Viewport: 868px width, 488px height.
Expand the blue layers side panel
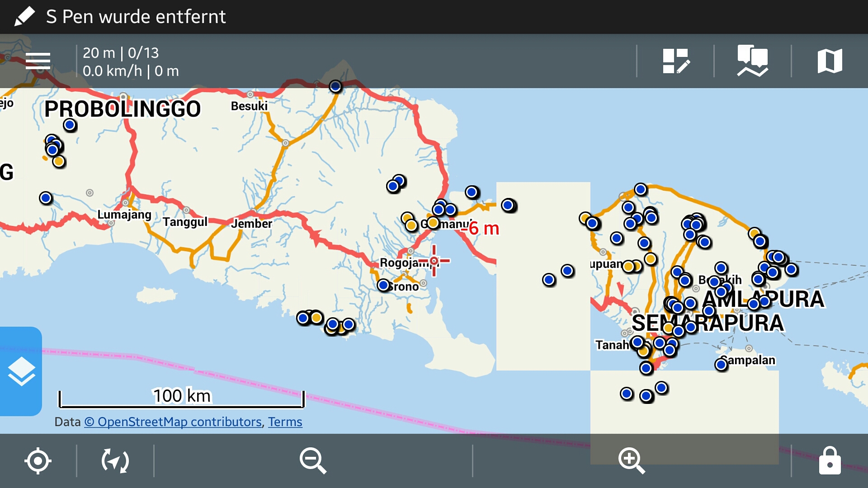(x=21, y=371)
